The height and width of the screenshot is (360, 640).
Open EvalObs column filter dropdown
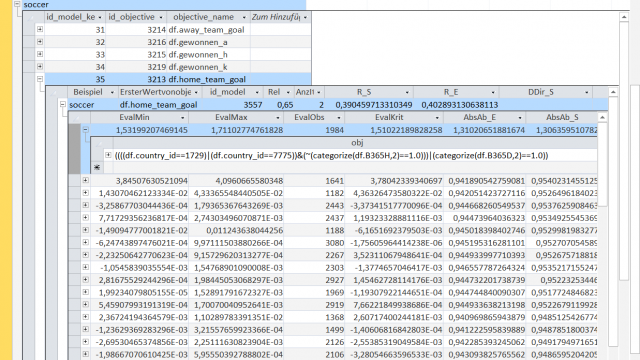tap(339, 118)
